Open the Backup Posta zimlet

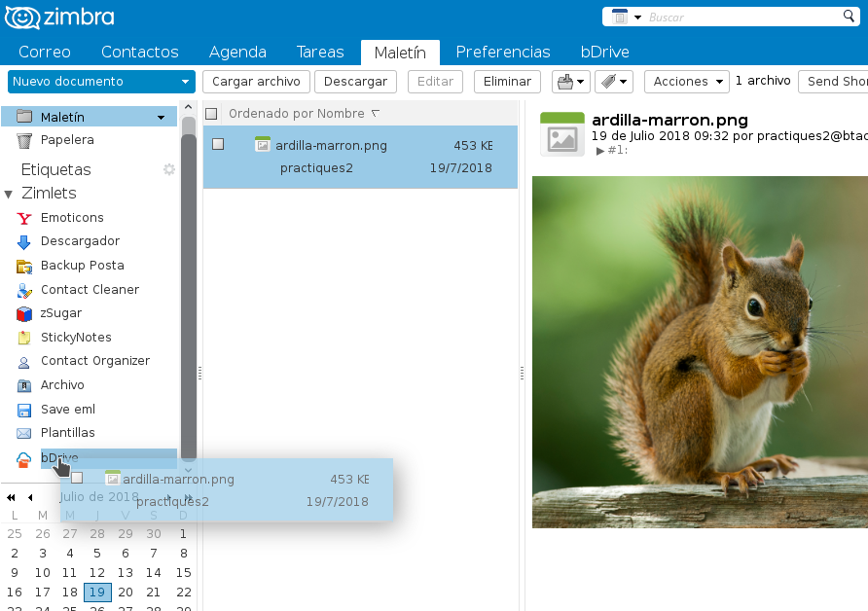[x=82, y=266]
